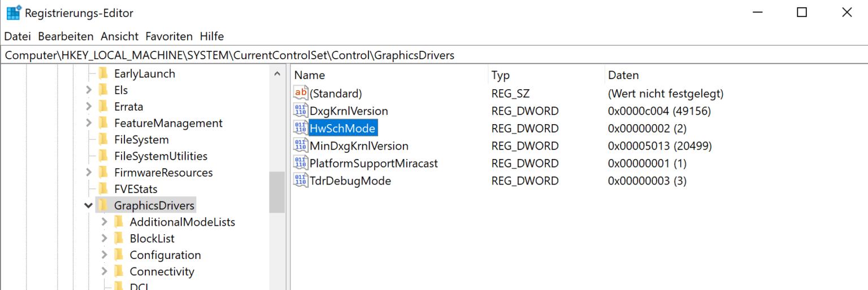Expand the Els tree node
The image size is (868, 290).
pos(89,90)
